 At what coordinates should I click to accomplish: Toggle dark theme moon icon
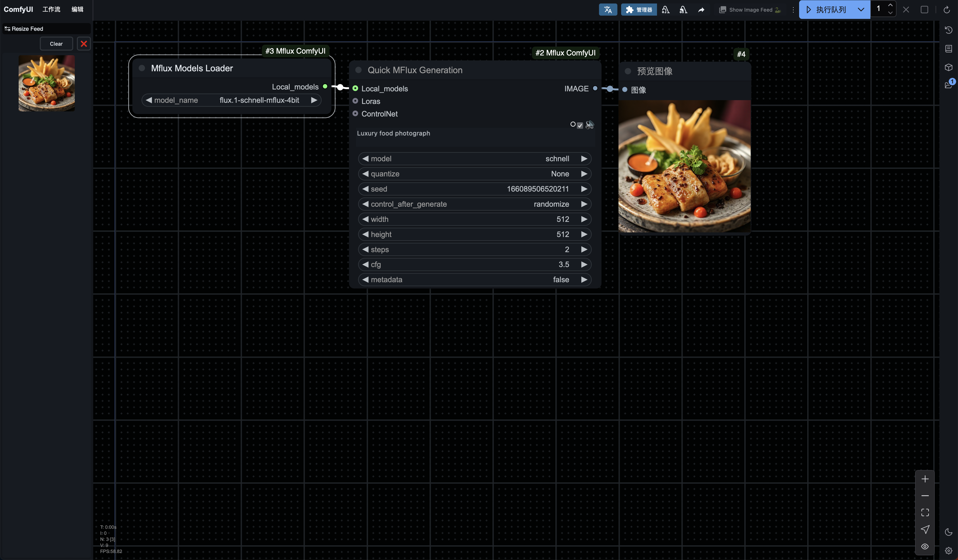click(x=948, y=532)
